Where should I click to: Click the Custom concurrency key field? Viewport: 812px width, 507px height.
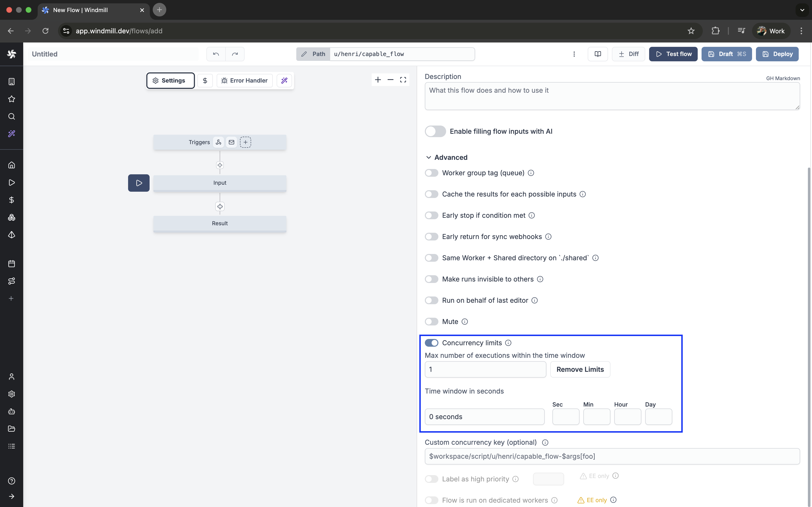pyautogui.click(x=612, y=456)
